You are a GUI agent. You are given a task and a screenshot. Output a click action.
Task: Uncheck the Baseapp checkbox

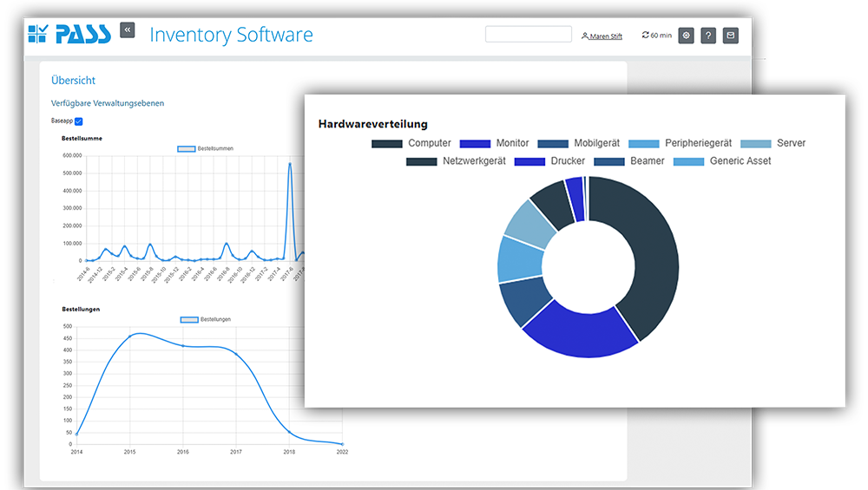click(x=78, y=121)
